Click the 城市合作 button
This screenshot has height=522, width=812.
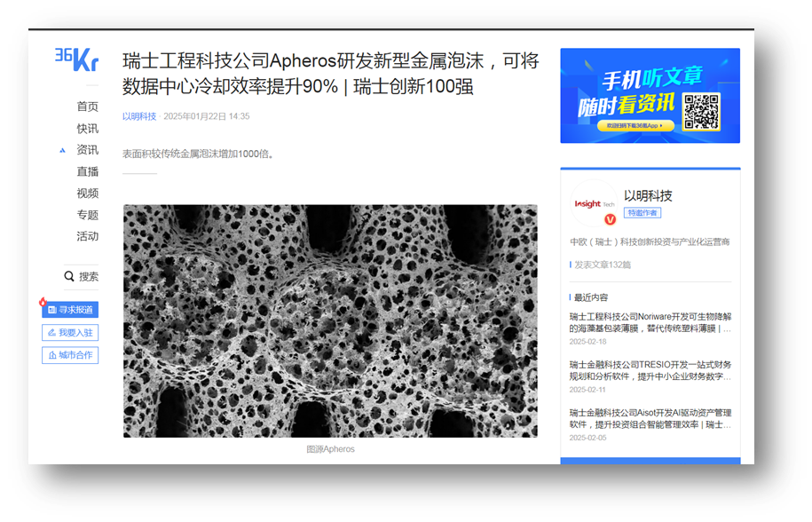click(70, 355)
